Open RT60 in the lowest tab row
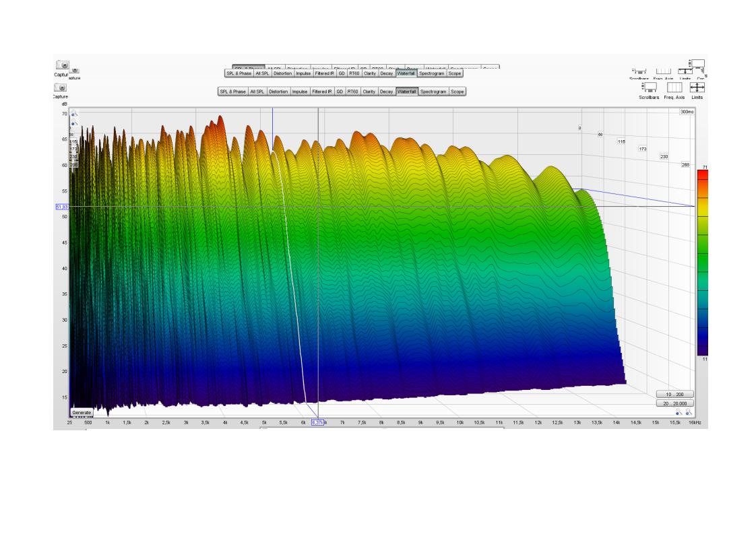Viewport: 756px width, 534px height. pyautogui.click(x=353, y=92)
